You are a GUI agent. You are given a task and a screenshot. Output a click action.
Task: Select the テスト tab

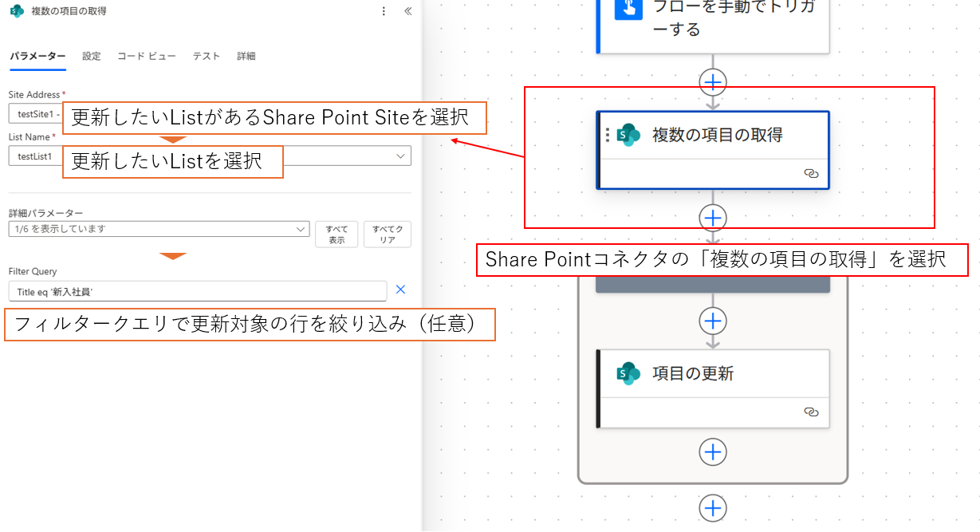pyautogui.click(x=206, y=56)
